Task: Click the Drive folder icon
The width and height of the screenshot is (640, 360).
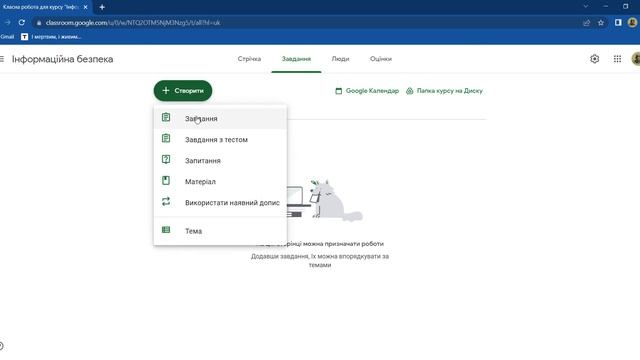Action: 409,91
